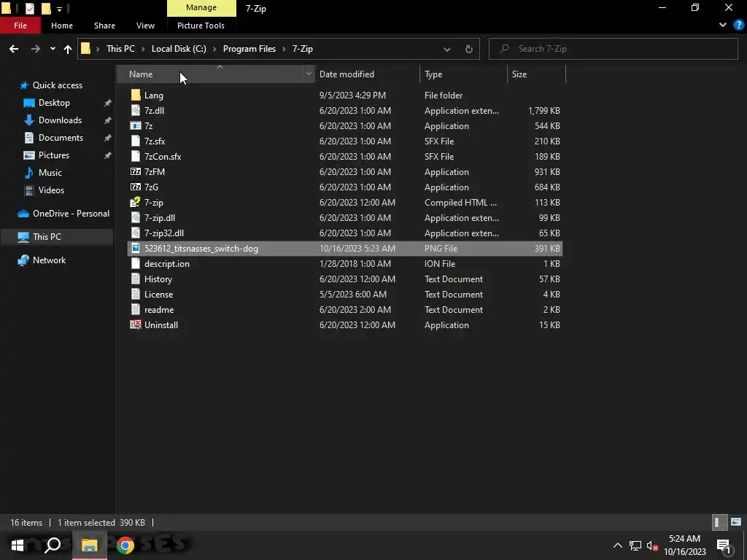Click Properties quick access toolbar icon

[29, 8]
